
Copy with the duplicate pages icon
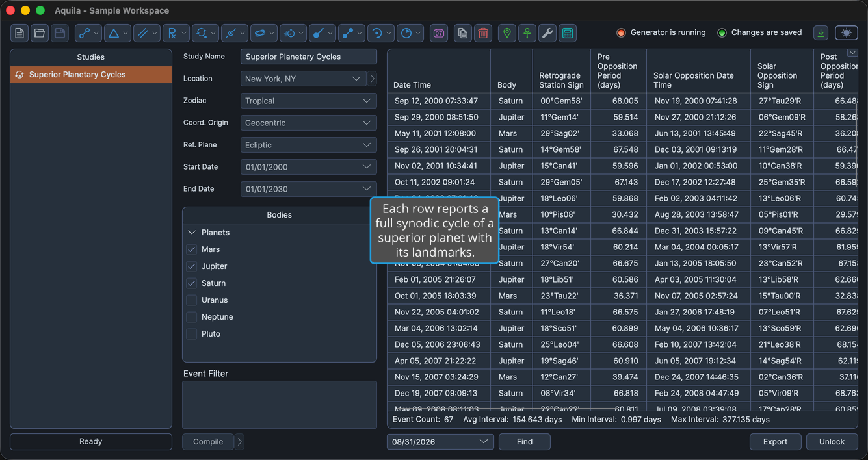coord(463,33)
